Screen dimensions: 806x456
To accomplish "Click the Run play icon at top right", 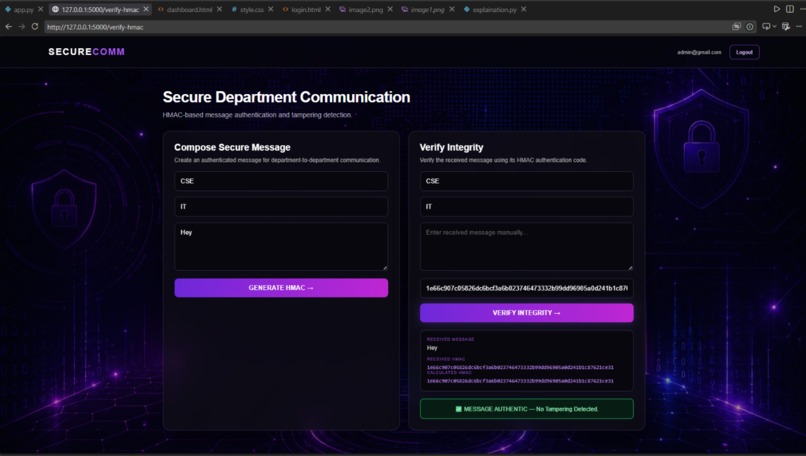I will [777, 9].
